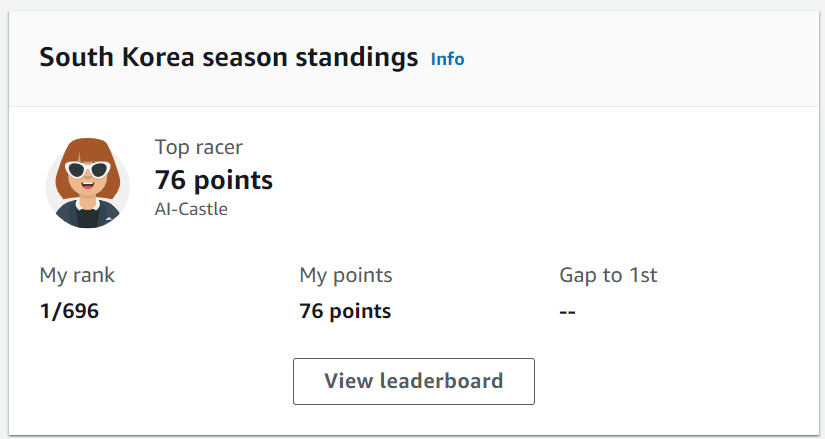Click the "--" gap value

[567, 311]
